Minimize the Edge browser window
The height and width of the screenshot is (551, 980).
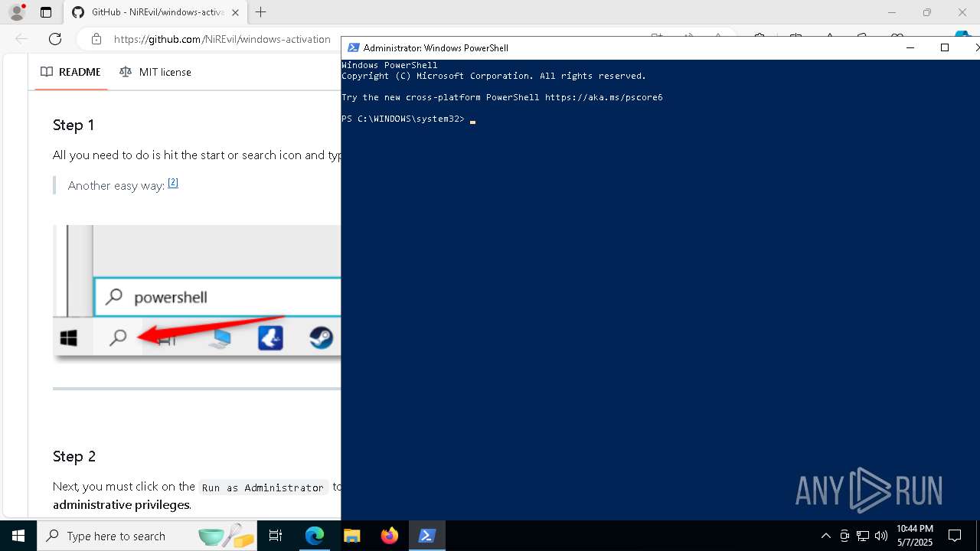tap(892, 12)
